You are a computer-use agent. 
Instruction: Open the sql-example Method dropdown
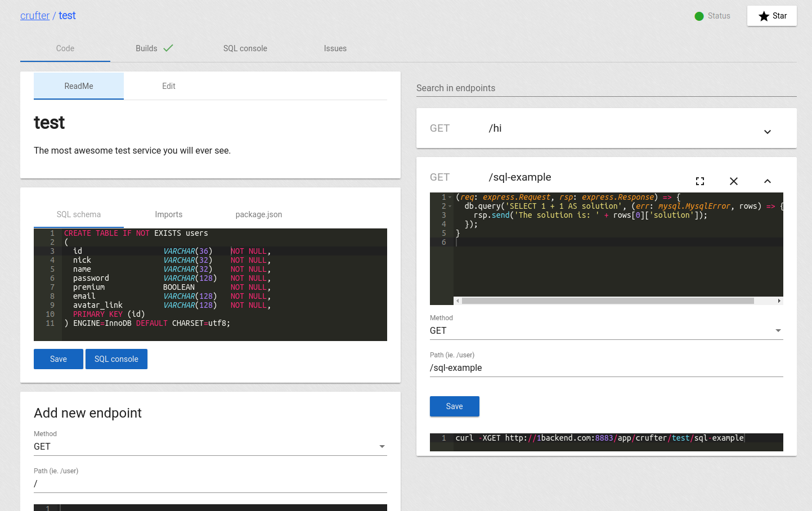pos(607,331)
